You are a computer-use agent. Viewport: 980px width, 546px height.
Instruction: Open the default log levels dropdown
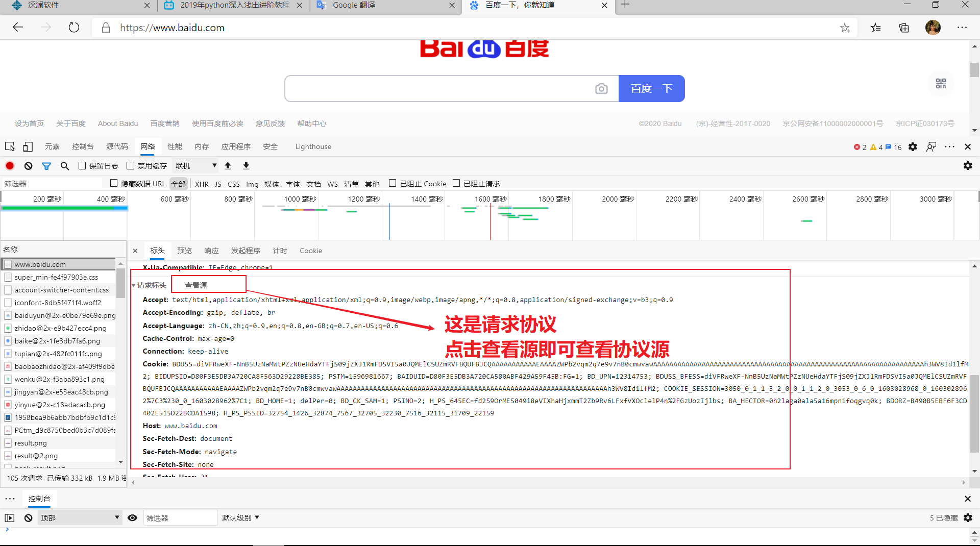(x=241, y=518)
